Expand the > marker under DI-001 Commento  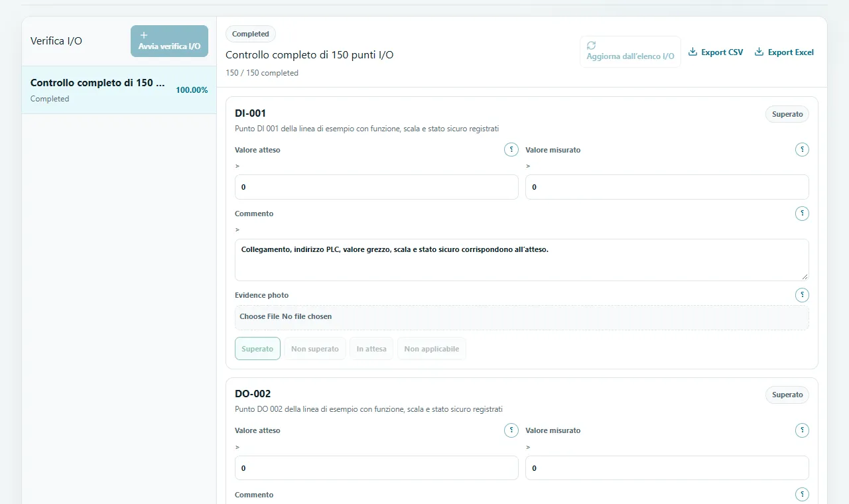[x=237, y=229]
